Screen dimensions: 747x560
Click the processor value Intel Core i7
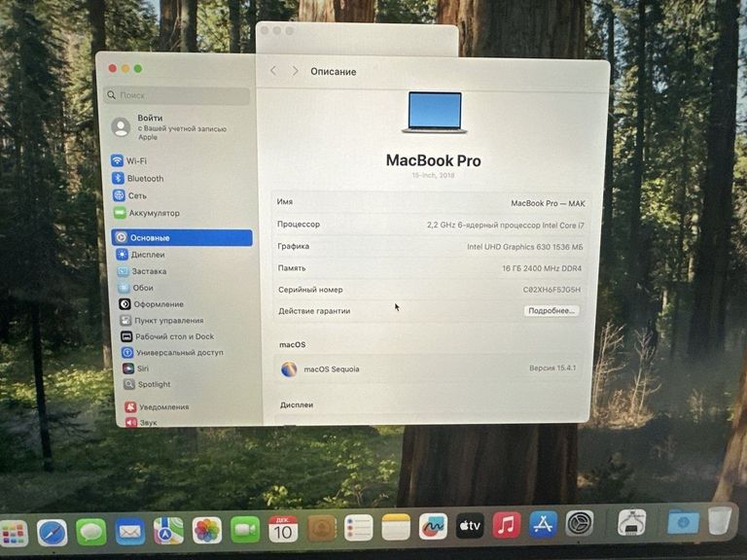coord(506,226)
